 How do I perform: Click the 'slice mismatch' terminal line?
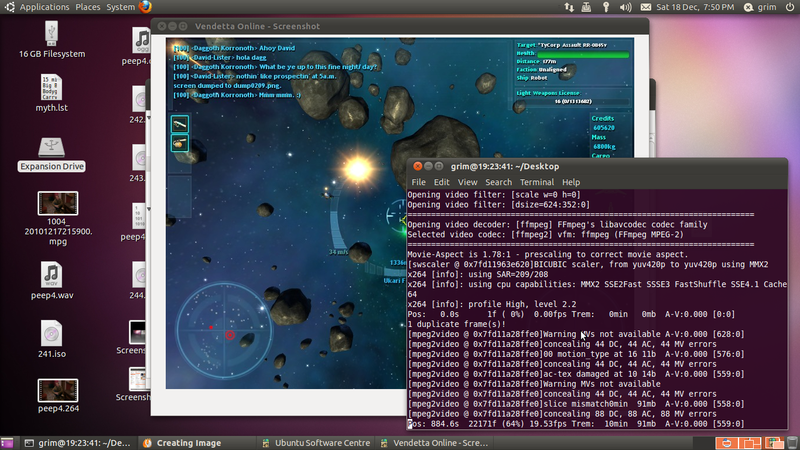coord(576,404)
